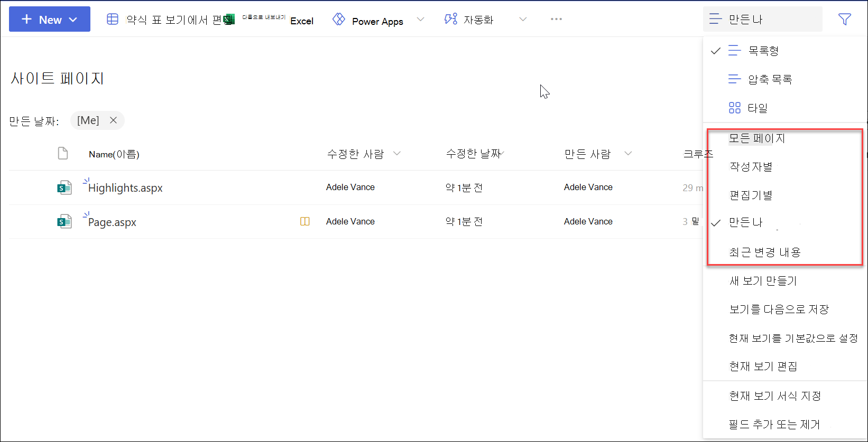The height and width of the screenshot is (442, 868).
Task: Click the Excel export icon
Action: pyautogui.click(x=229, y=20)
